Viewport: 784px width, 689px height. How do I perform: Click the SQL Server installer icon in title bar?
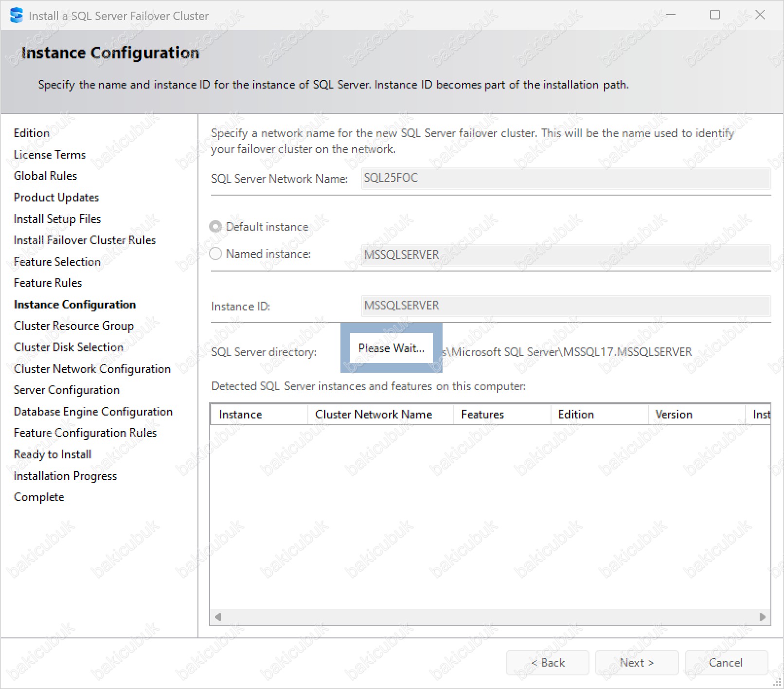click(x=16, y=16)
